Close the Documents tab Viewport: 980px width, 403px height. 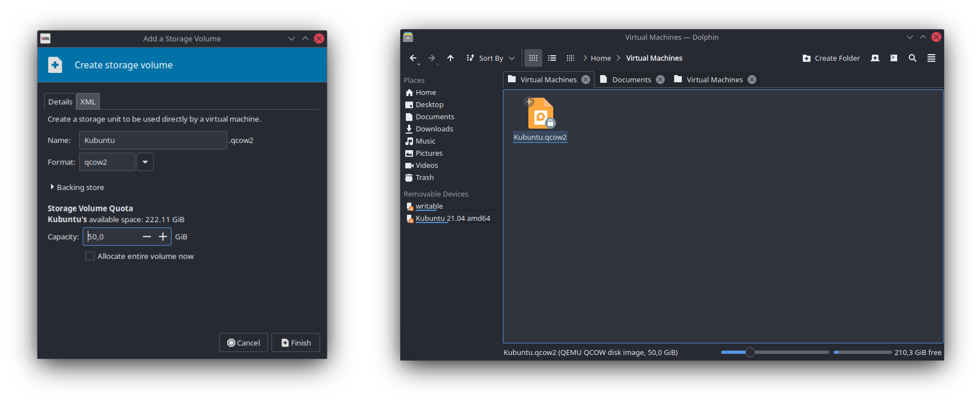click(660, 79)
